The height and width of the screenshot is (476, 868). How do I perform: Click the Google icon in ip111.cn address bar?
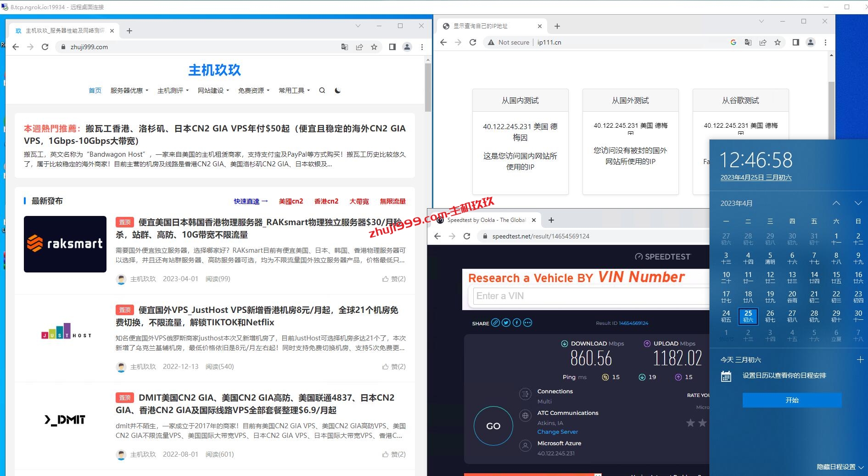click(734, 42)
